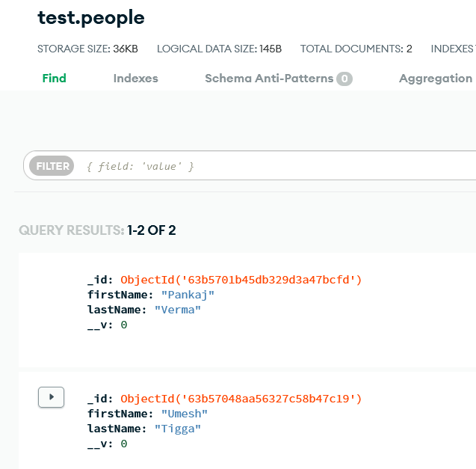Viewport: 476px width, 469px height.
Task: Select the __v value in Pankaj document
Action: tap(124, 325)
